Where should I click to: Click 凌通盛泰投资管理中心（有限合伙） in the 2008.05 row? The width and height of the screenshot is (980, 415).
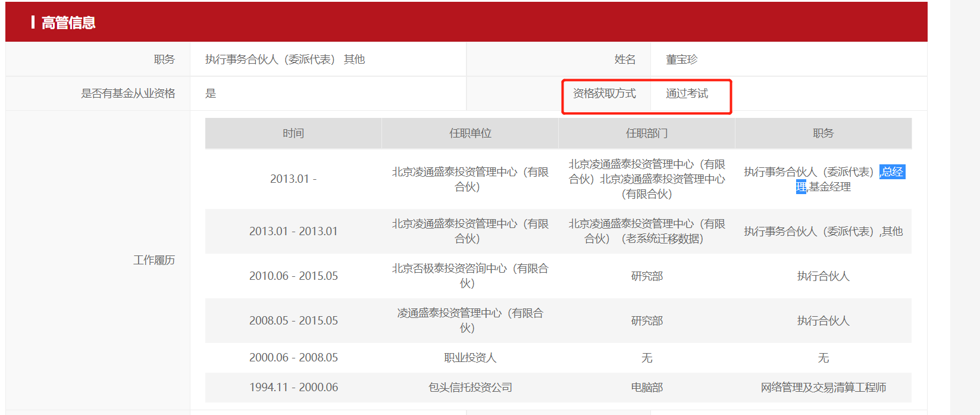click(470, 320)
